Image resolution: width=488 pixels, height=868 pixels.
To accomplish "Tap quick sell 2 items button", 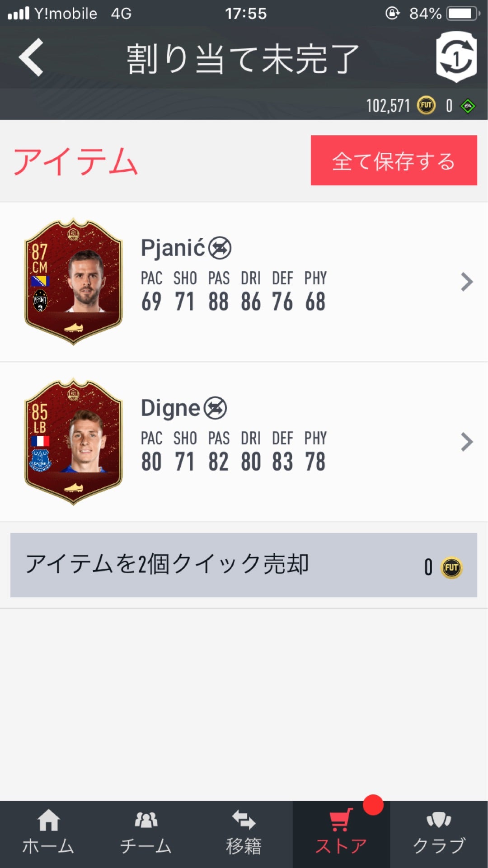I will click(x=244, y=565).
